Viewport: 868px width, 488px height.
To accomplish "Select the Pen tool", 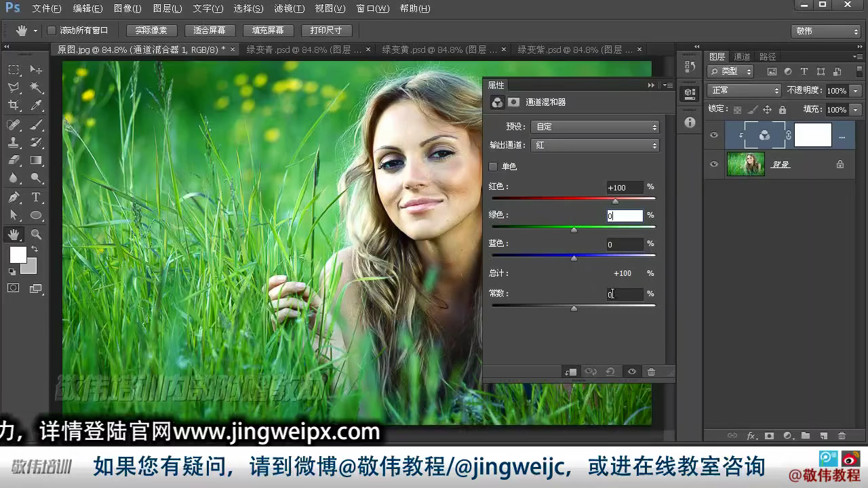I will point(14,197).
